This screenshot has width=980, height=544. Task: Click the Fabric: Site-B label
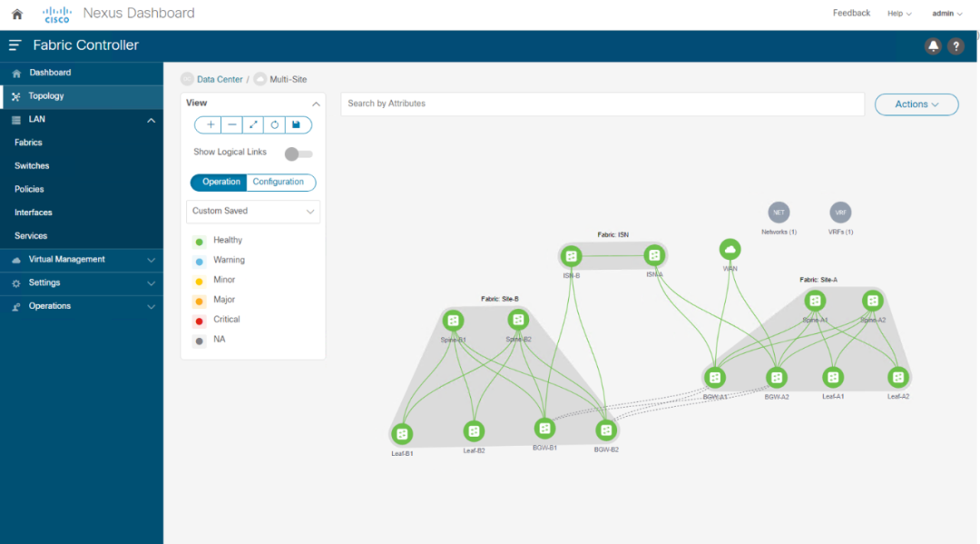499,299
